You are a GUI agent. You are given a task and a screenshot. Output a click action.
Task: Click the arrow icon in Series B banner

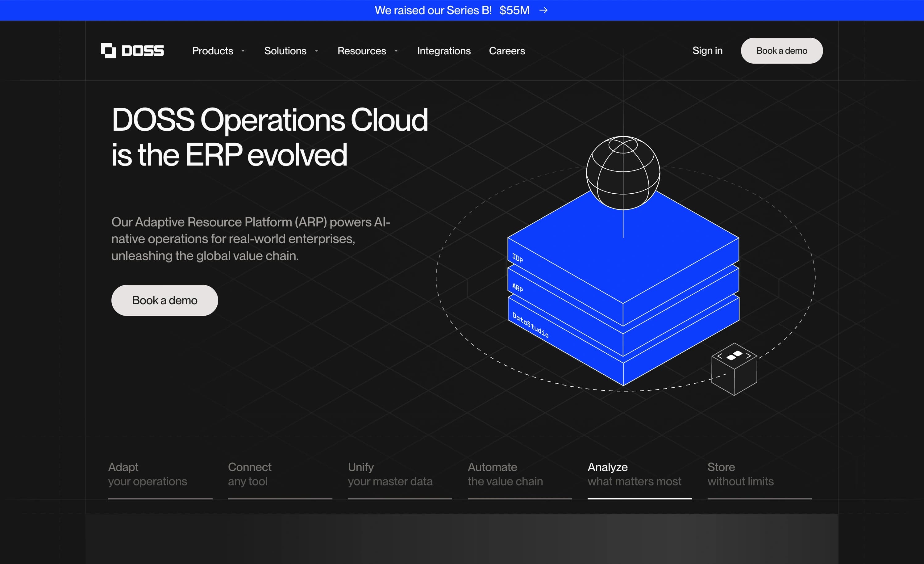[543, 11]
